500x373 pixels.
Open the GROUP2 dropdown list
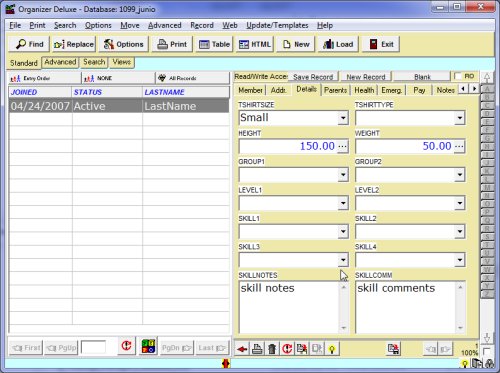[x=460, y=175]
